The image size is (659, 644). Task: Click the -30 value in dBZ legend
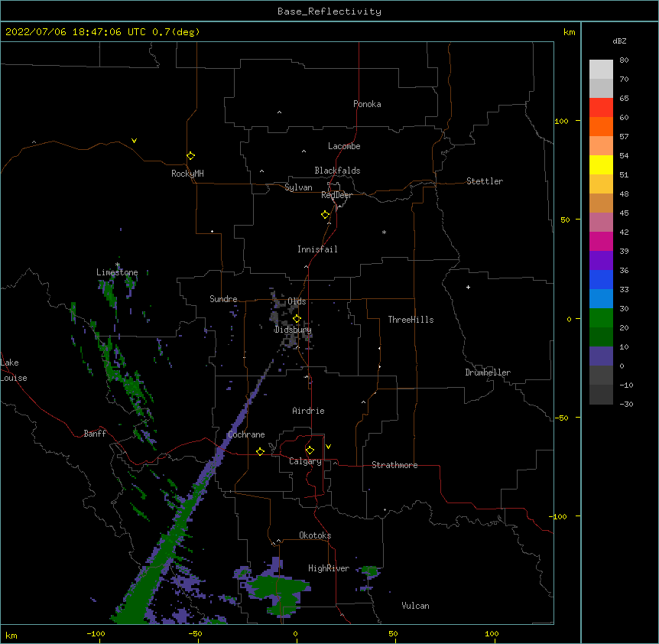(626, 404)
